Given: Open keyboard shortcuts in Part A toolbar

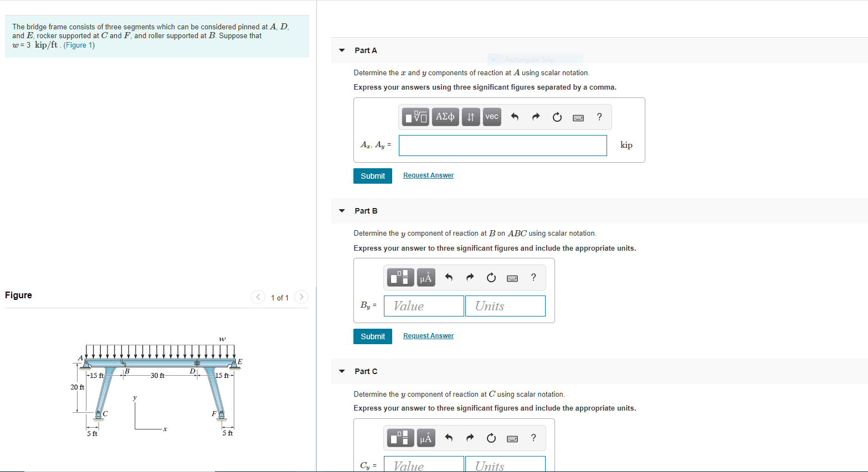Looking at the screenshot, I should pyautogui.click(x=578, y=117).
